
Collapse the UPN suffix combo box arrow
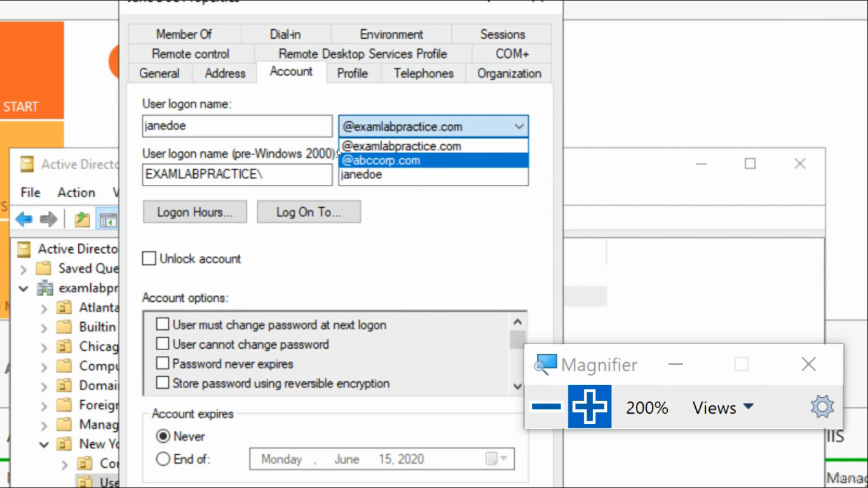519,126
